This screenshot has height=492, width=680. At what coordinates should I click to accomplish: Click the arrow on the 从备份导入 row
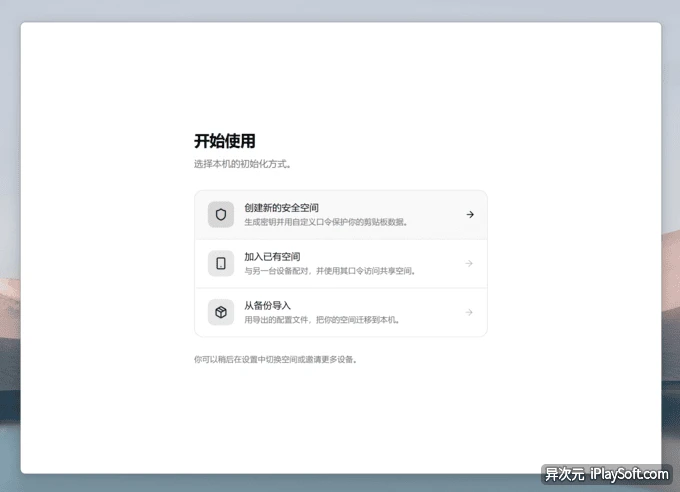coord(469,312)
